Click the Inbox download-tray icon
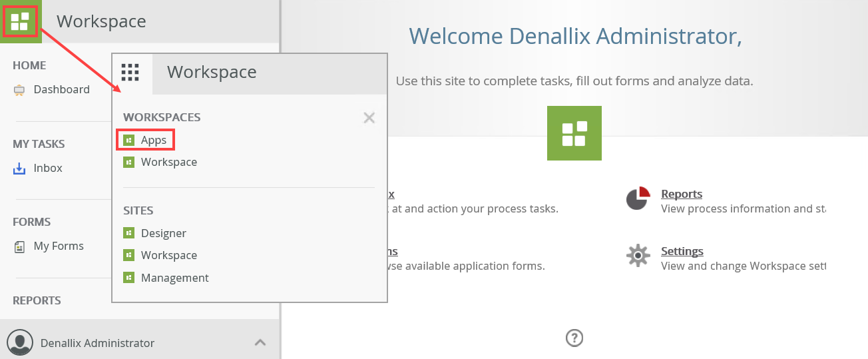868x359 pixels. [x=19, y=169]
